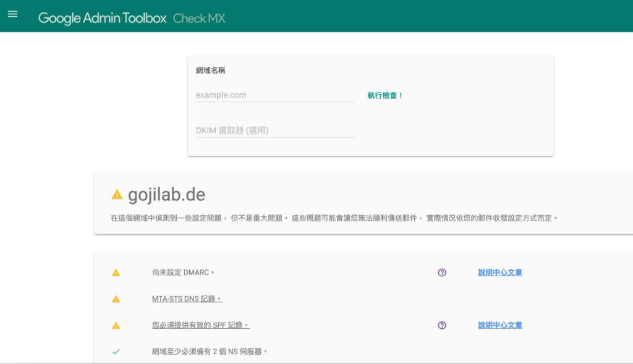This screenshot has width=633, height=364.
Task: Expand the 您必須提供有效的 SPF 記錄 item
Action: pyautogui.click(x=201, y=325)
